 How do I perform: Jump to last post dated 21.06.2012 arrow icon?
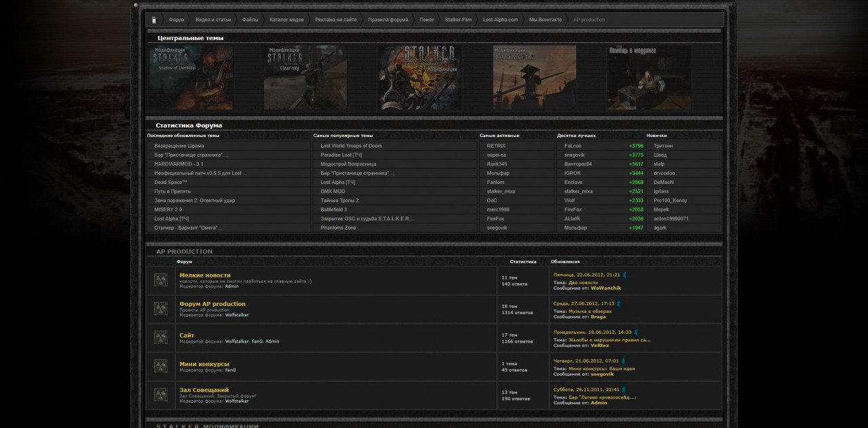622,361
